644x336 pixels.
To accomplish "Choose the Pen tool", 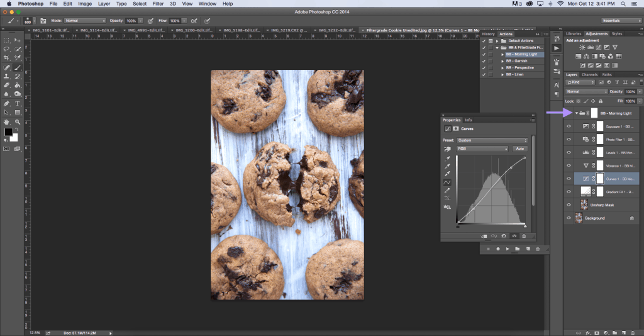I will 7,103.
